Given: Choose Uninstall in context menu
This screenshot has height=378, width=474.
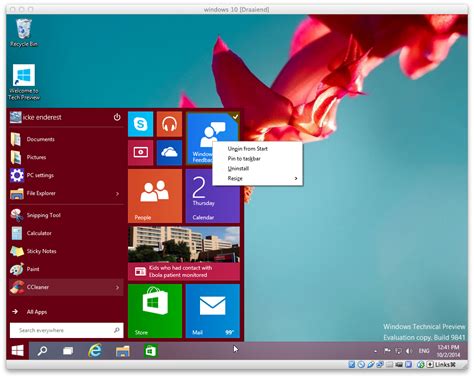Looking at the screenshot, I should click(x=257, y=169).
